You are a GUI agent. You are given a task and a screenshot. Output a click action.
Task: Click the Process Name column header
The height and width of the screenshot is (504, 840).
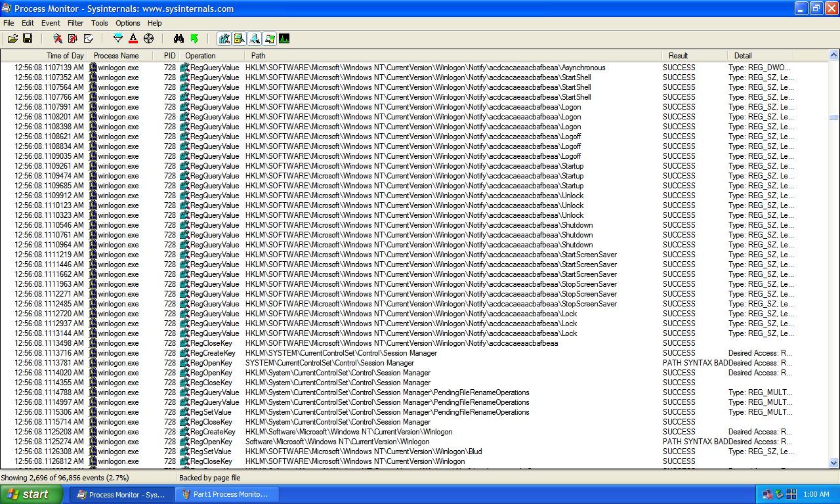pyautogui.click(x=121, y=56)
